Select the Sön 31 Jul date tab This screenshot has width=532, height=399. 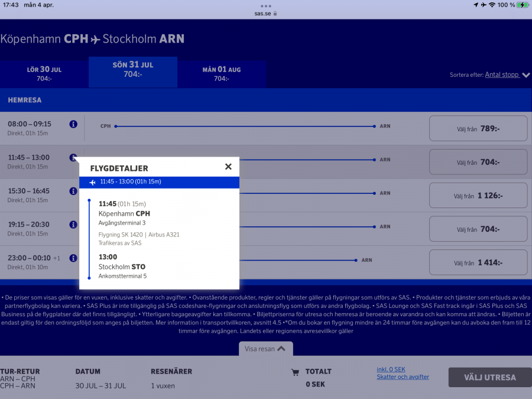pyautogui.click(x=133, y=70)
